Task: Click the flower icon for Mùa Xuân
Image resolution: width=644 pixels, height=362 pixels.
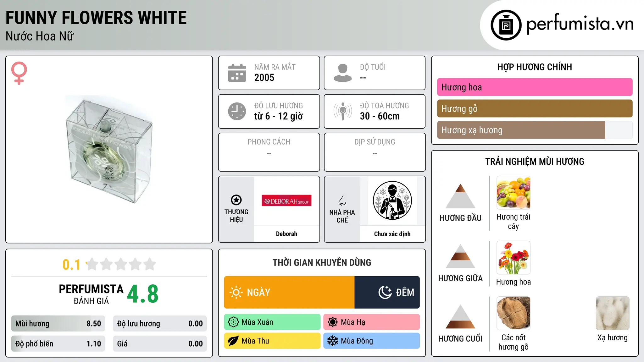Action: (x=233, y=322)
